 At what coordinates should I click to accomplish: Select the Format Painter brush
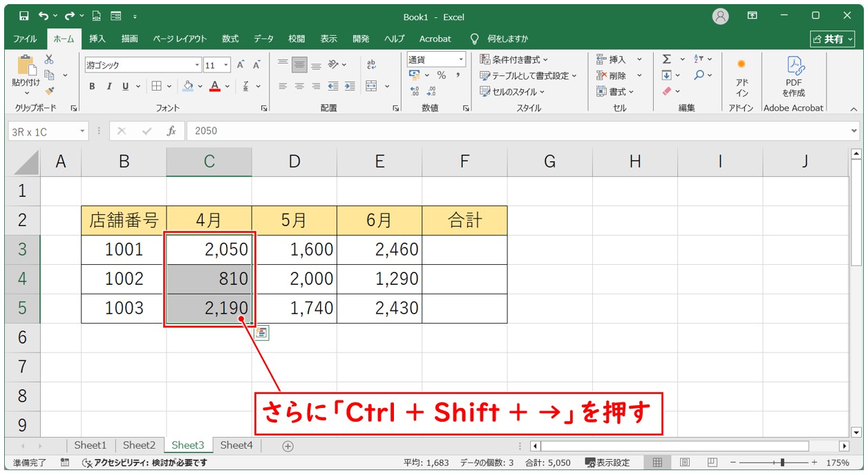click(x=49, y=90)
